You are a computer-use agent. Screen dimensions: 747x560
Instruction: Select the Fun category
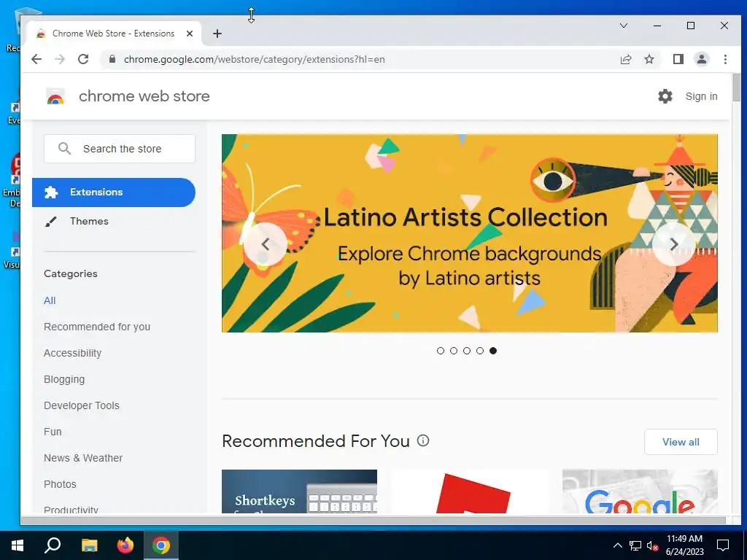(x=53, y=432)
